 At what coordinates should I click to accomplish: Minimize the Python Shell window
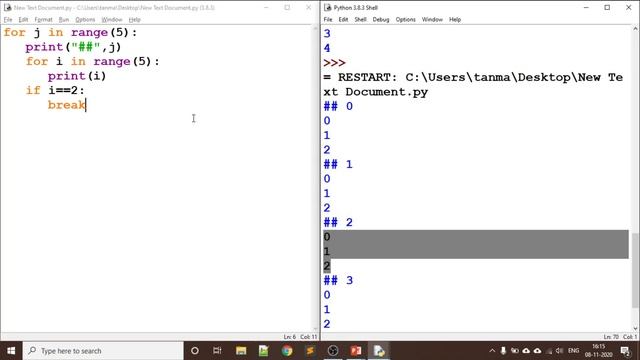tap(586, 7)
